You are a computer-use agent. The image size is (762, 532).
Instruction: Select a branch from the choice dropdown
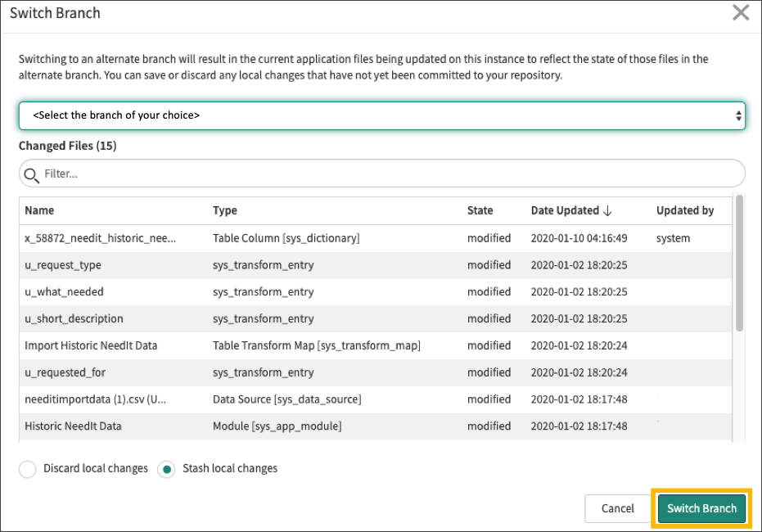click(x=381, y=115)
